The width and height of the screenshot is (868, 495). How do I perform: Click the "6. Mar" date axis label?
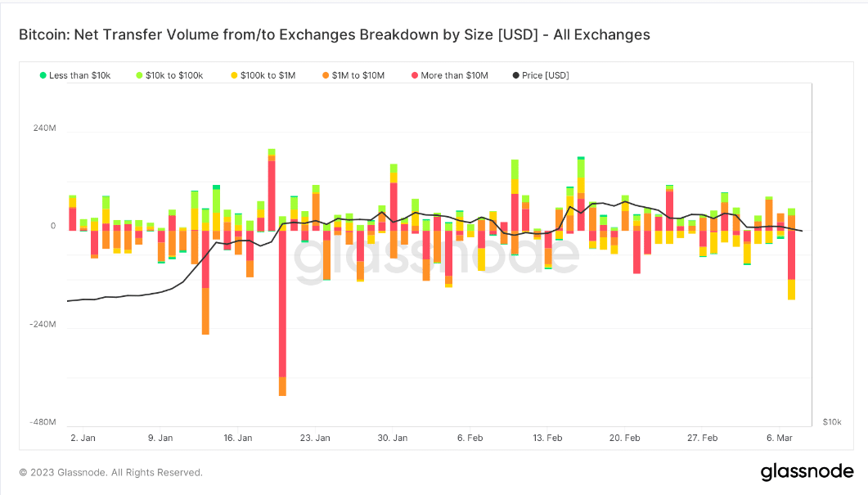point(778,438)
